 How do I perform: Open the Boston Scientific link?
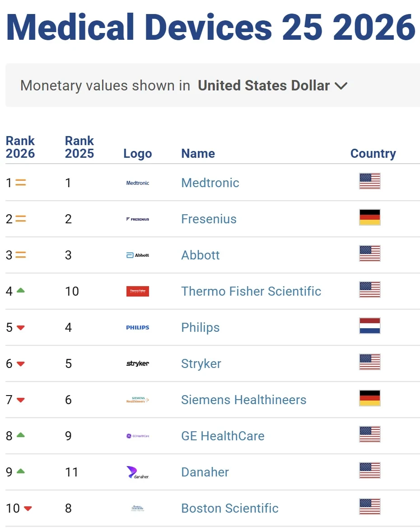230,508
